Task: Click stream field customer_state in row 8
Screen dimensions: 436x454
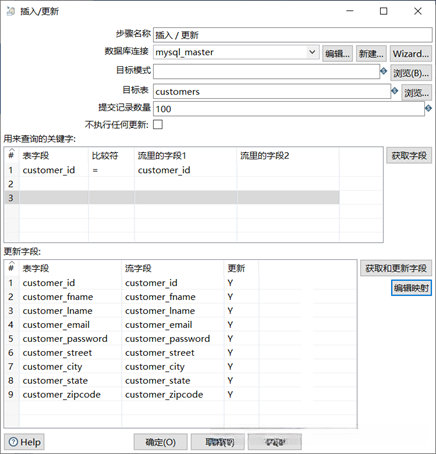Action: [157, 381]
